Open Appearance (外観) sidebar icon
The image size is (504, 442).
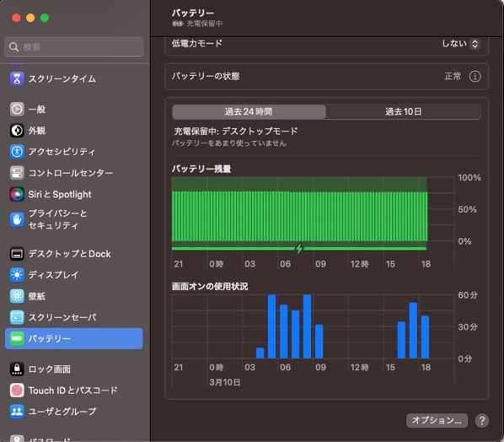pos(17,131)
